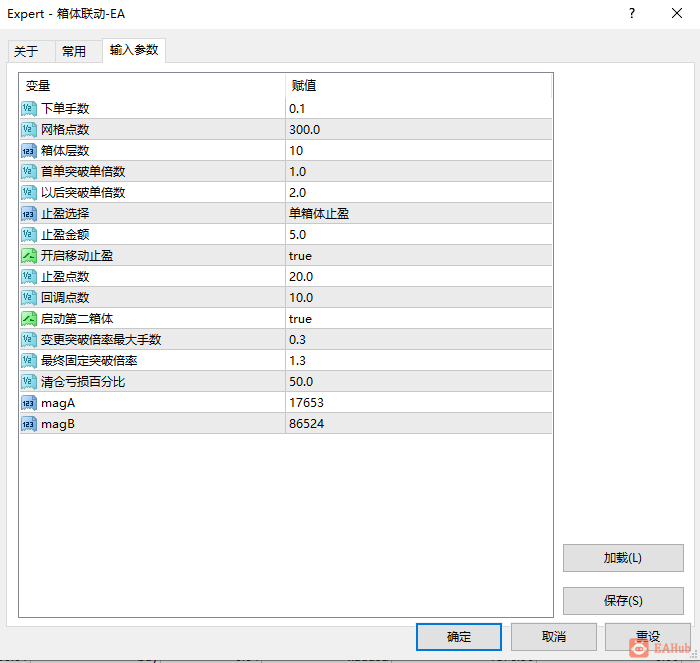Screen dimensions: 700x663
Task: Click the 变量 column header
Action: coord(152,85)
